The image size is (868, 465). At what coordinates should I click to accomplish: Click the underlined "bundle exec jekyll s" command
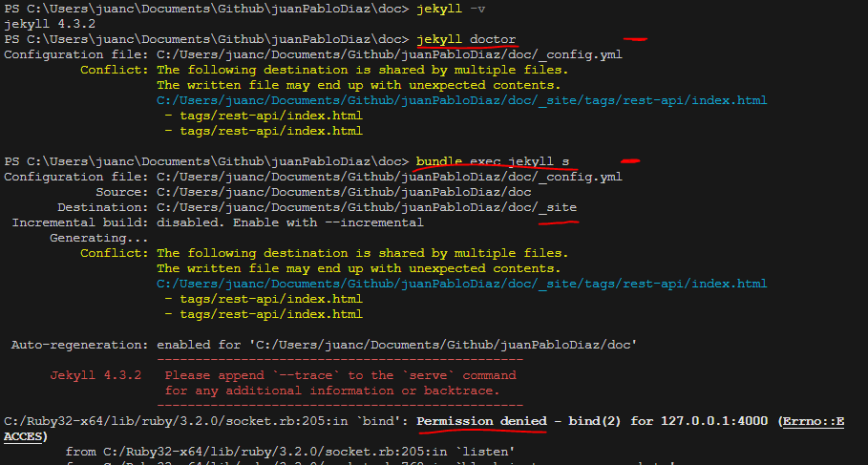click(493, 161)
